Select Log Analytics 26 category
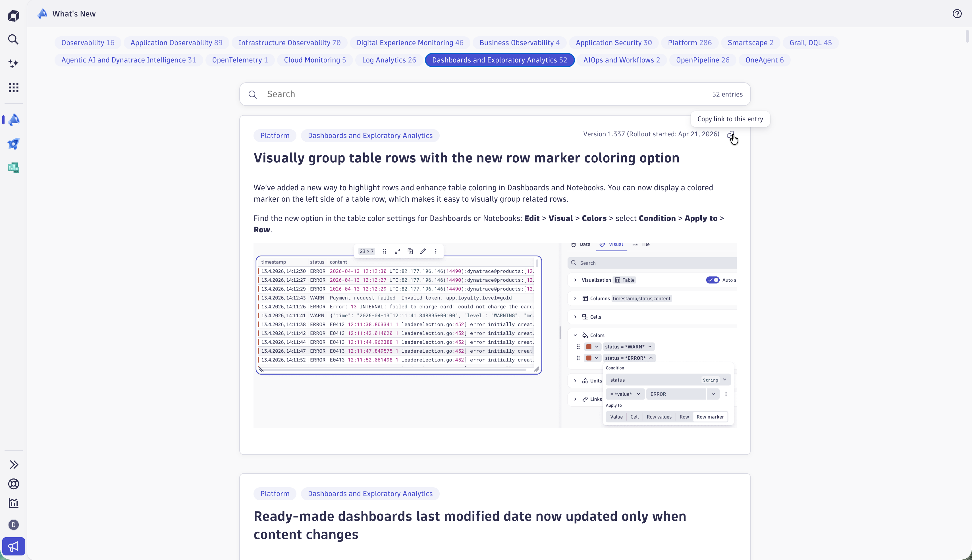The height and width of the screenshot is (560, 972). click(389, 60)
